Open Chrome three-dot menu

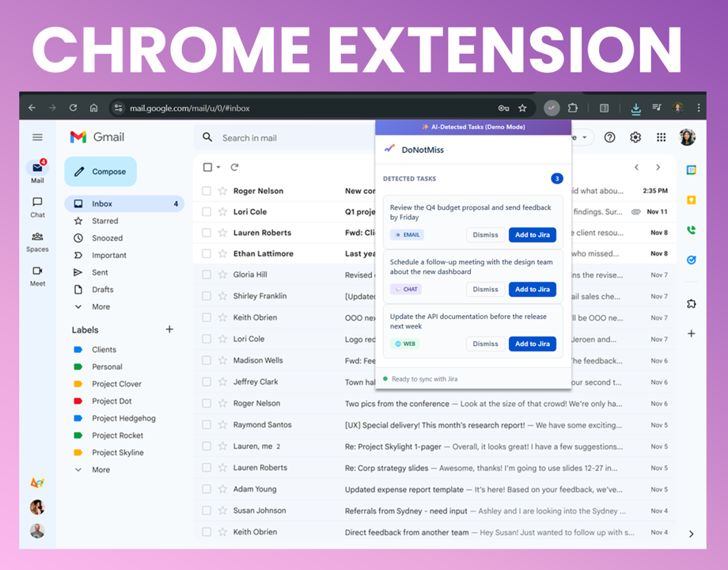click(x=698, y=108)
